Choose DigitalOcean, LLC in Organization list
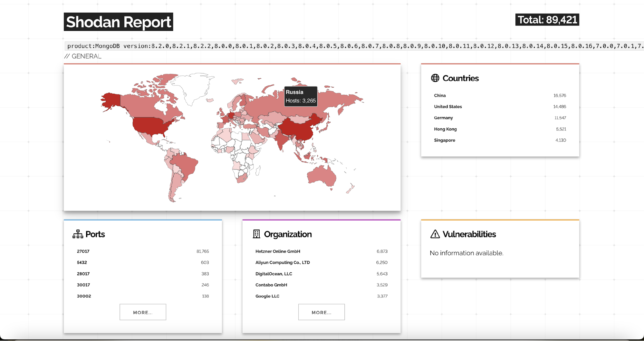The width and height of the screenshot is (644, 341). click(x=274, y=274)
